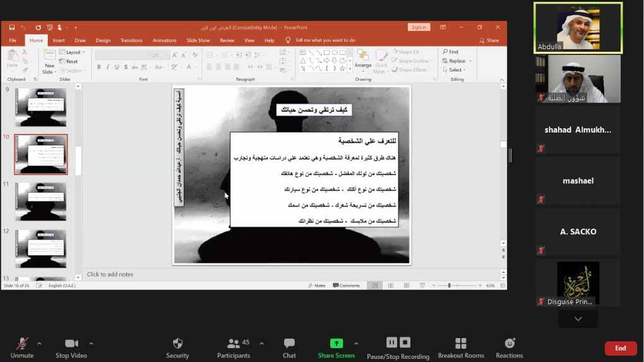
Task: Open Layout dropdown in Slides group
Action: tap(72, 52)
